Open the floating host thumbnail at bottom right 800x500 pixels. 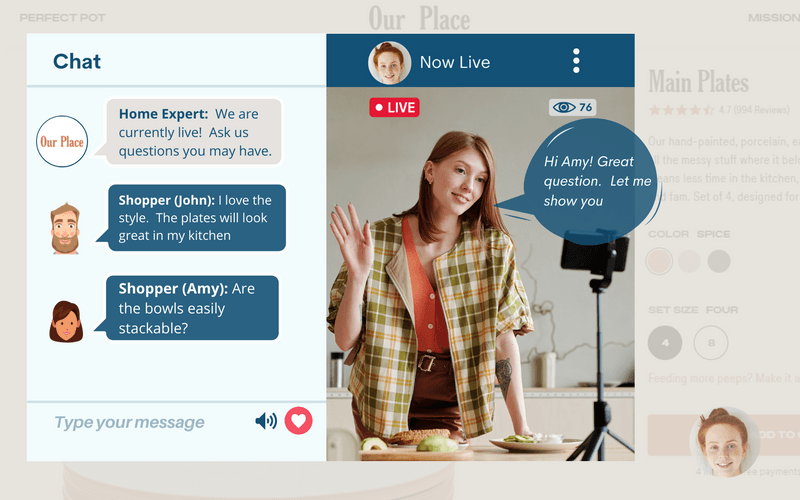tap(723, 441)
